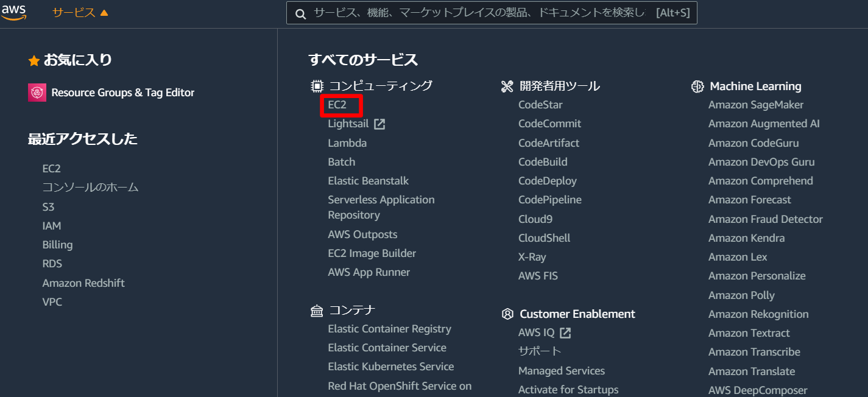868x397 pixels.
Task: Open Amazon Forecast
Action: (750, 200)
